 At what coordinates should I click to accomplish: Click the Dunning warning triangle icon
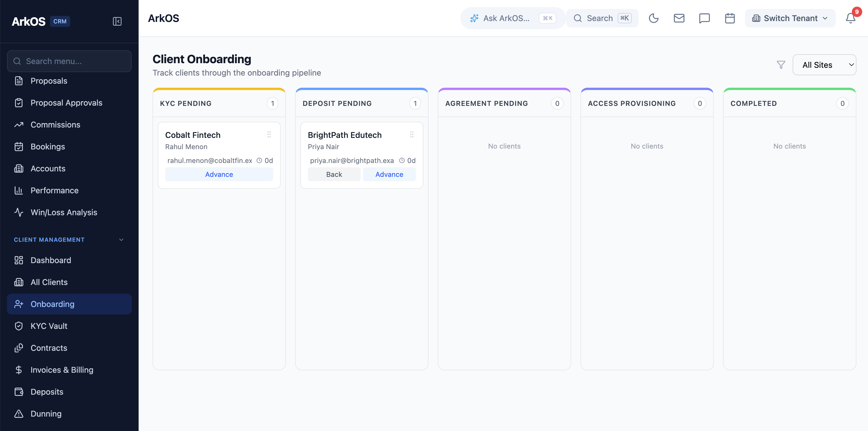coord(19,413)
